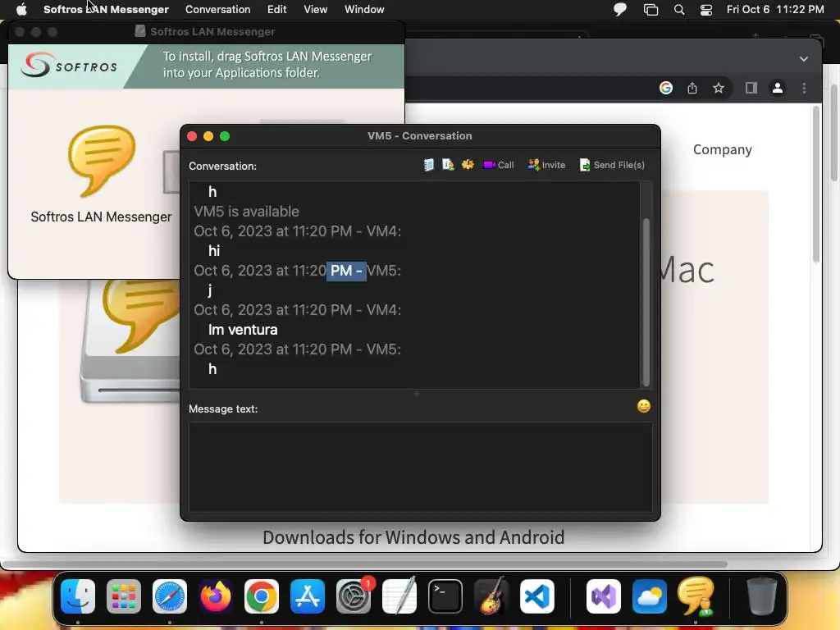Open the Chrome three-dot menu

pyautogui.click(x=804, y=88)
